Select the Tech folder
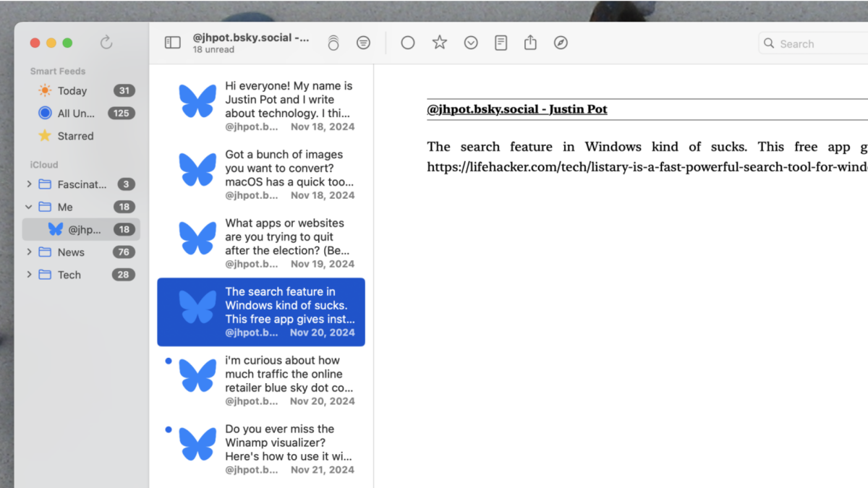 pyautogui.click(x=82, y=275)
